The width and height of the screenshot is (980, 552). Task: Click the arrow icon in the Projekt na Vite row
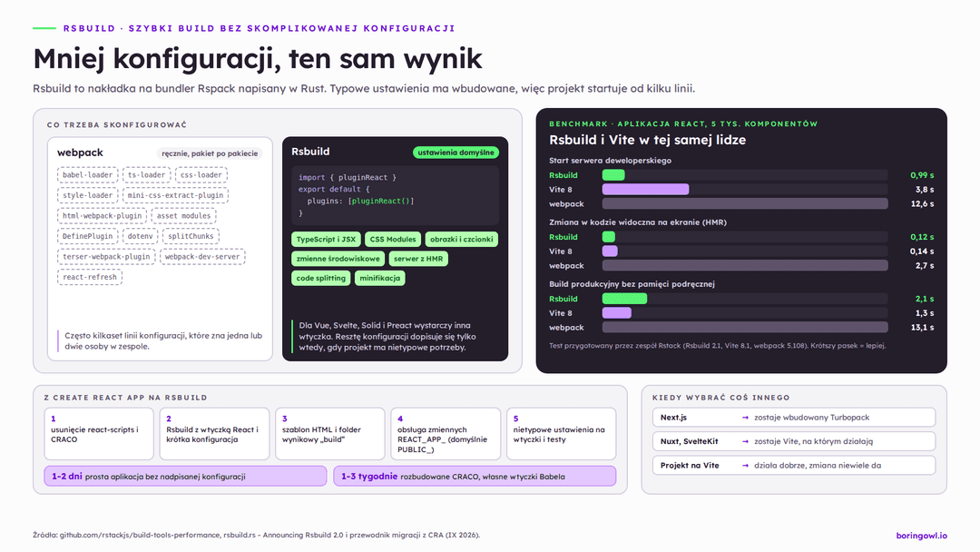pyautogui.click(x=745, y=466)
